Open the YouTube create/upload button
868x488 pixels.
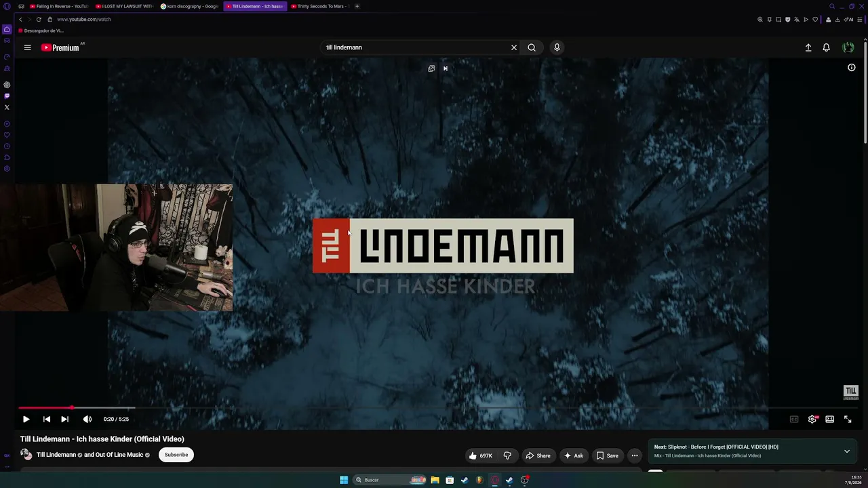click(x=808, y=47)
